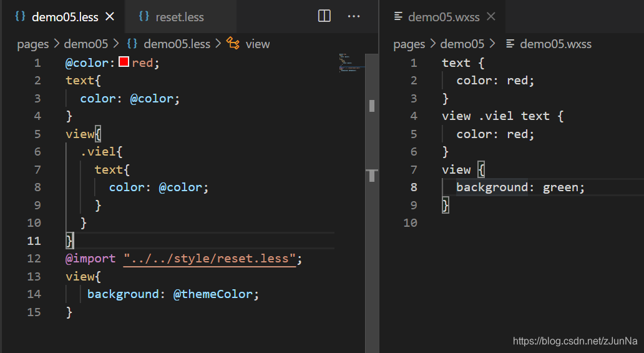Click 'color: red;' on wxss line 2

click(495, 81)
